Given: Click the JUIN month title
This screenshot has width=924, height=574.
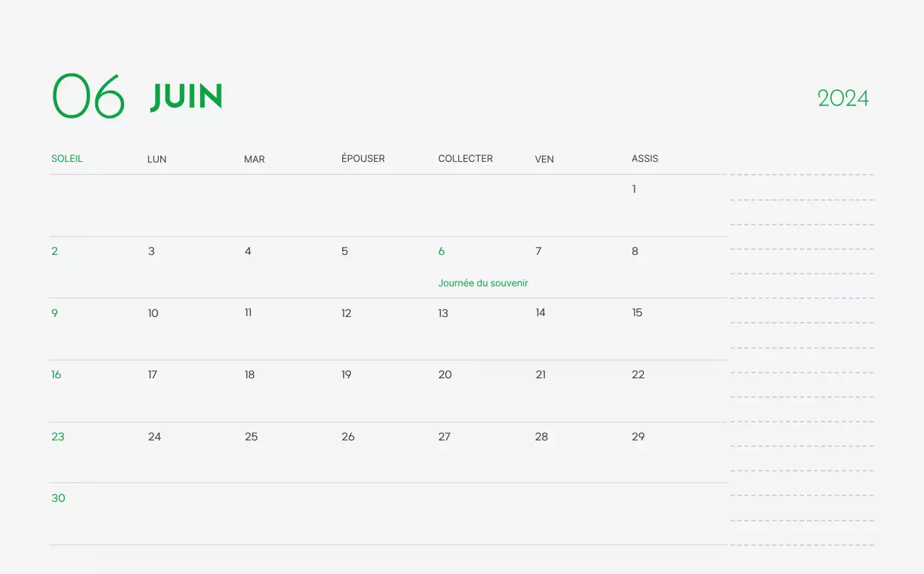Looking at the screenshot, I should [x=186, y=97].
